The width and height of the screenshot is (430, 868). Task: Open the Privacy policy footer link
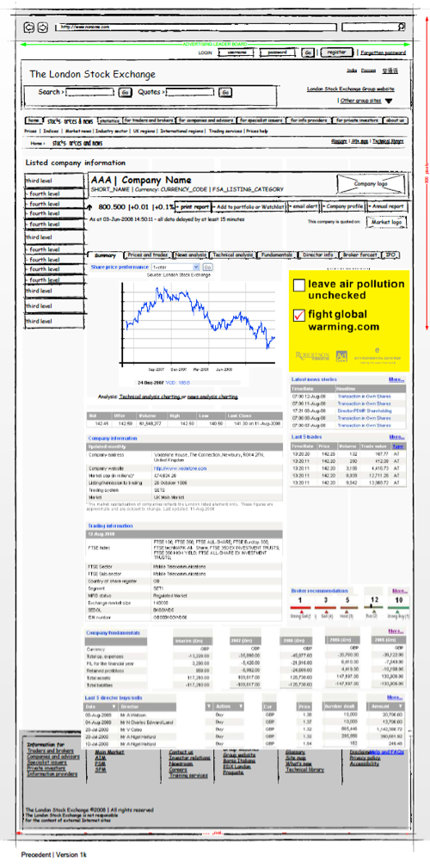(x=365, y=758)
